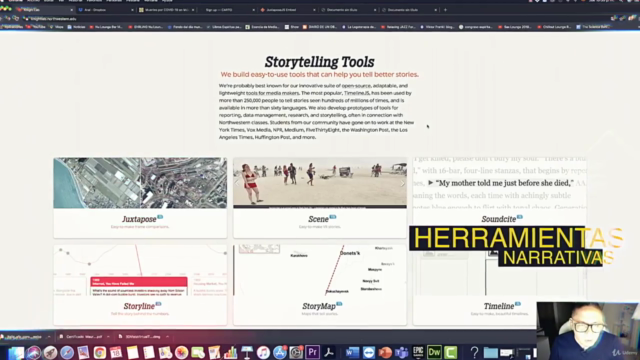Image resolution: width=640 pixels, height=360 pixels.
Task: Launch Adobe Dreamweaver from dock
Action: [x=434, y=353]
